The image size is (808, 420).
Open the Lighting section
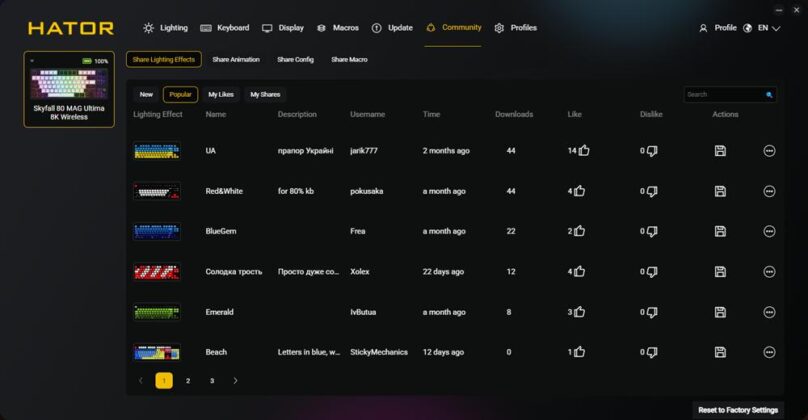click(165, 28)
